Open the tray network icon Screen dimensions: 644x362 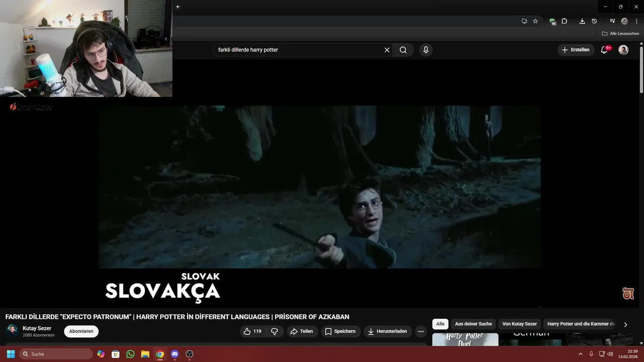602,354
